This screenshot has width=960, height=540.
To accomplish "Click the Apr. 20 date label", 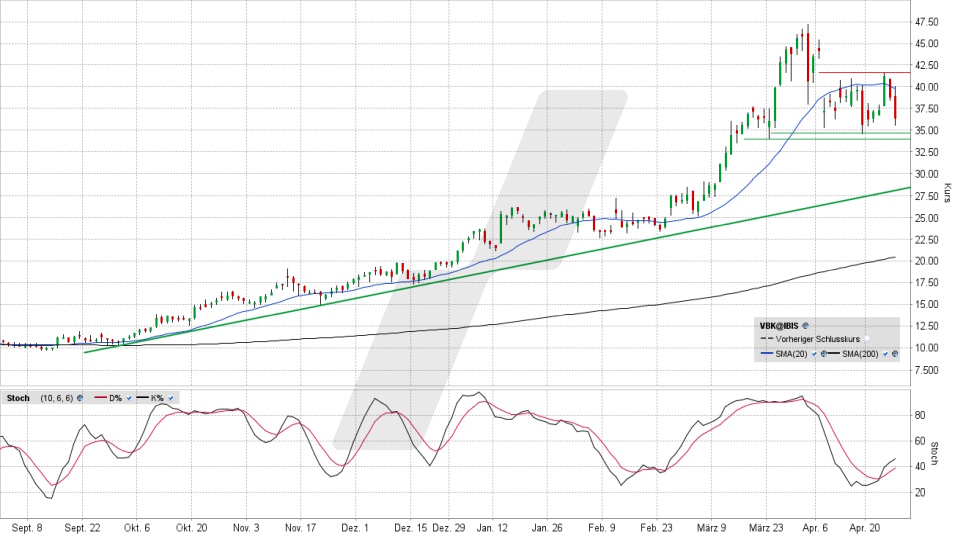I will pyautogui.click(x=864, y=528).
